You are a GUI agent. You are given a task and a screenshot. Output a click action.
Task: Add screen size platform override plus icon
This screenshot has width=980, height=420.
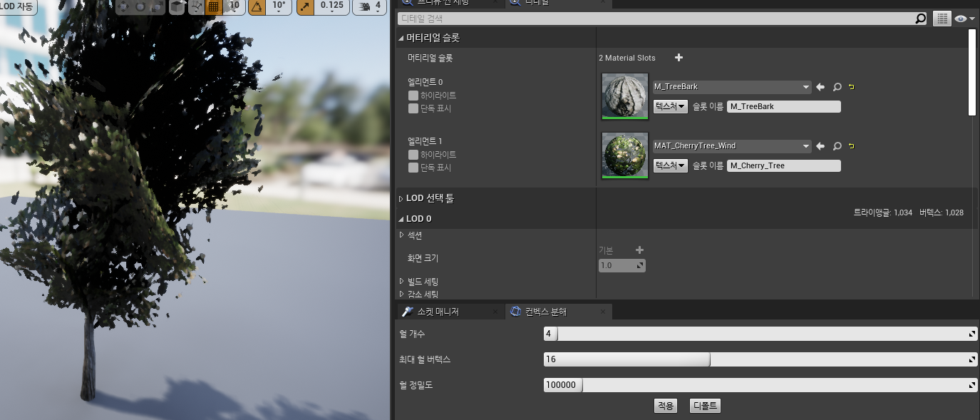tap(639, 250)
